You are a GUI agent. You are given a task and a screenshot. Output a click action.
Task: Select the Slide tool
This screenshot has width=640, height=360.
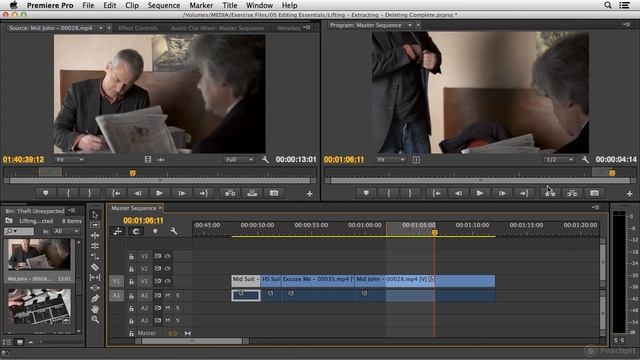[95, 288]
